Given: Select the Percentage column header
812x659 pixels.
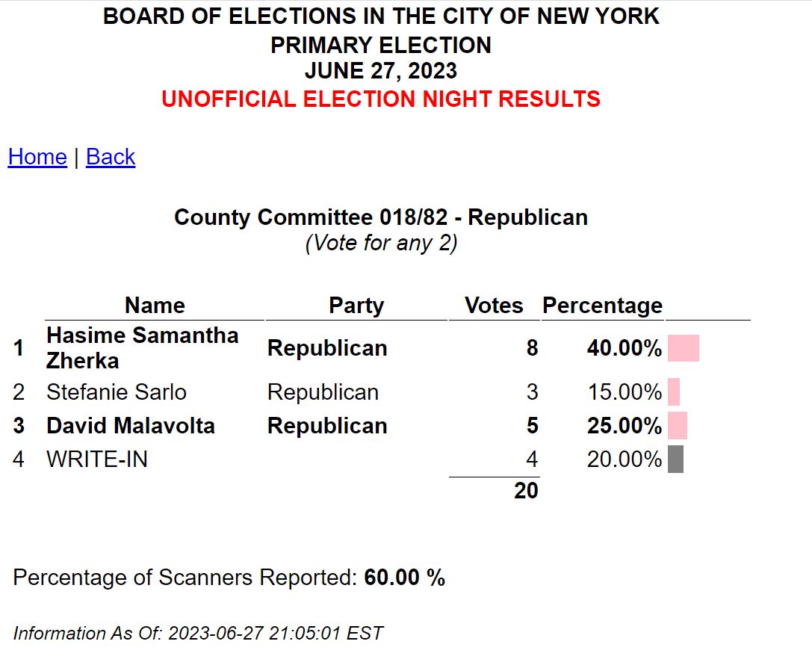Looking at the screenshot, I should [x=602, y=305].
